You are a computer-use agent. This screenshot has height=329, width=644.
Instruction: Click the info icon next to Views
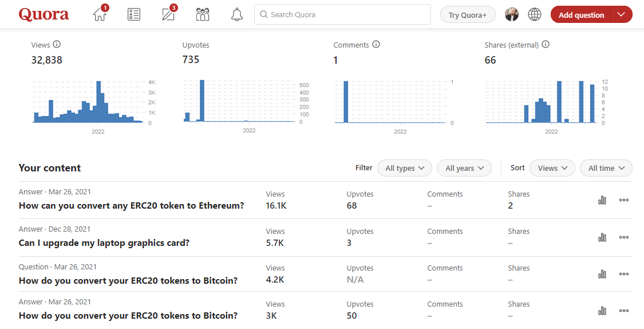click(57, 45)
